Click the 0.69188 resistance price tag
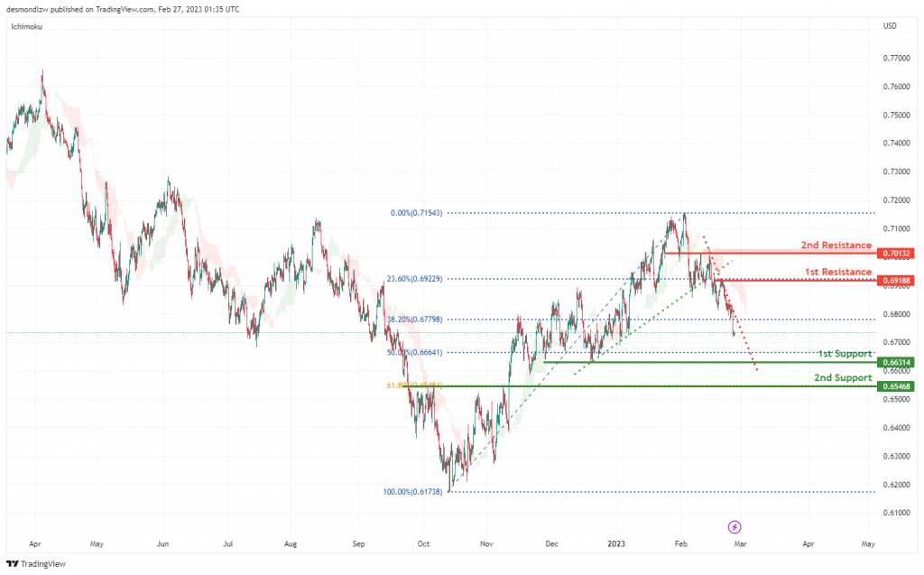 click(896, 281)
